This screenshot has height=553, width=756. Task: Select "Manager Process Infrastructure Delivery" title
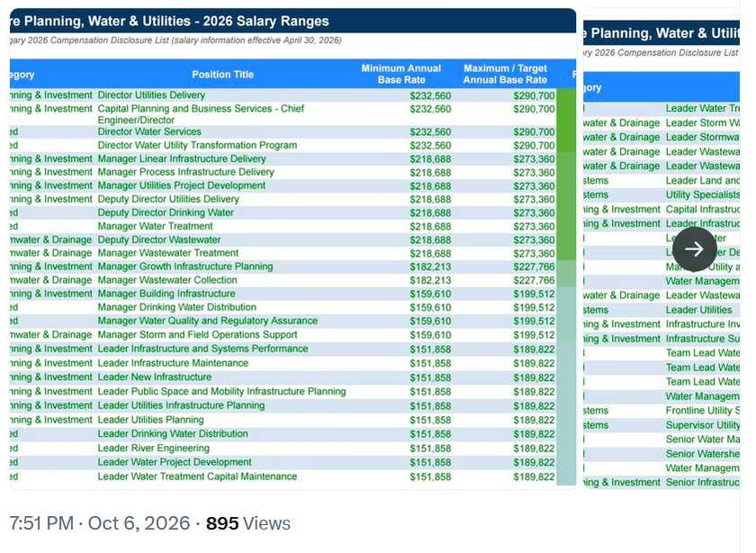tap(185, 172)
